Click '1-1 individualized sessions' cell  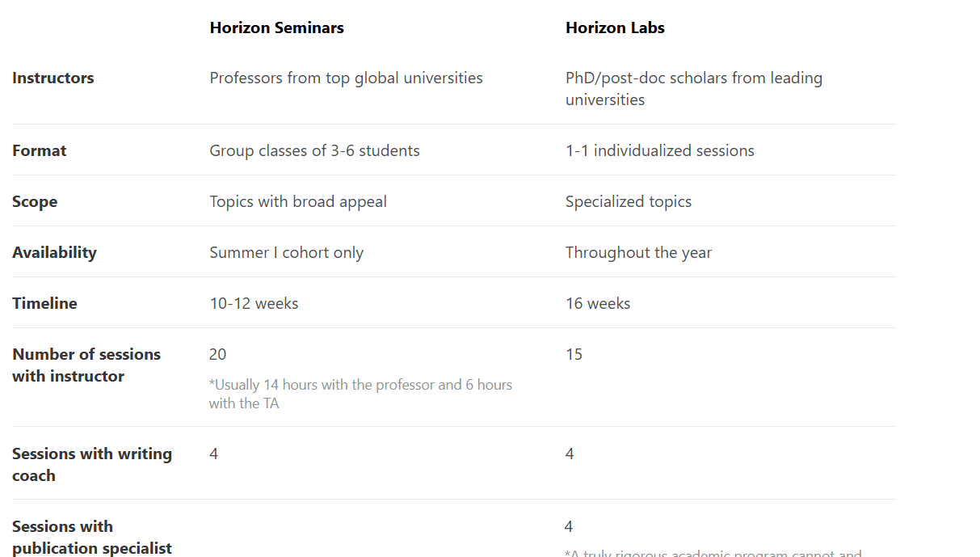click(x=660, y=151)
